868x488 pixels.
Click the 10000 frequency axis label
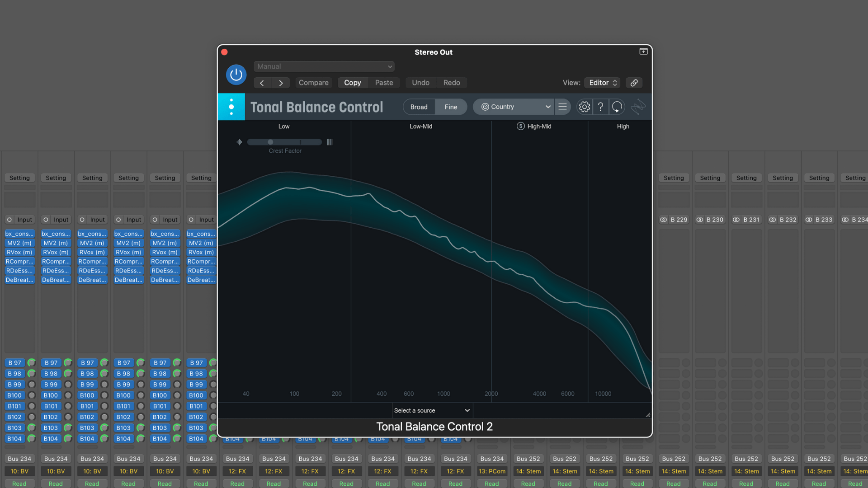(603, 394)
